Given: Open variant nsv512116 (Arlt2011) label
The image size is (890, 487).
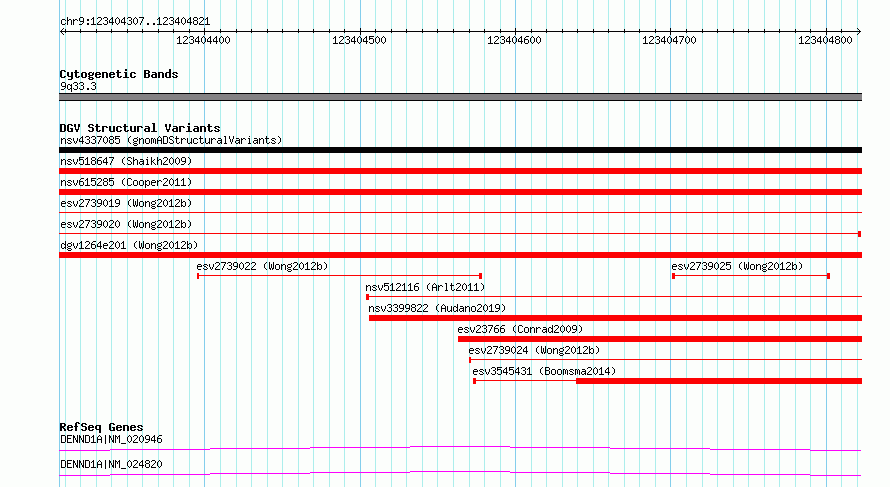Looking at the screenshot, I should pos(425,287).
